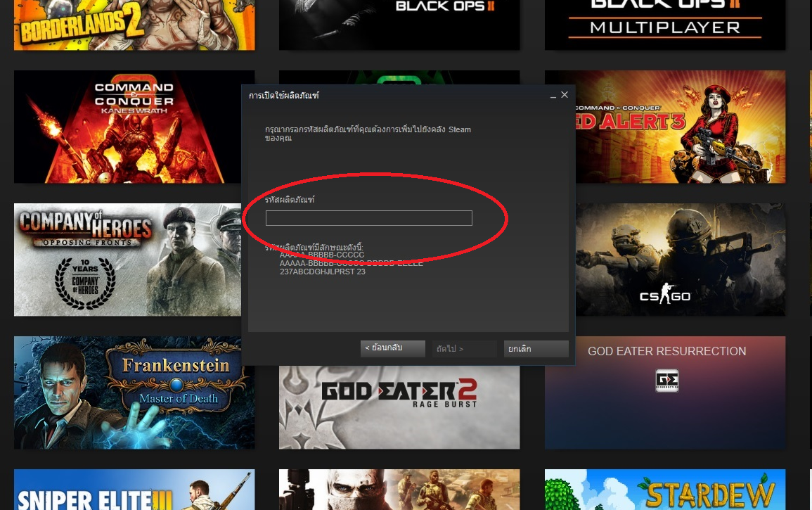Screen dimensions: 812x510
Task: Select Command & Conquer Kane's Wrath tile
Action: [x=127, y=127]
